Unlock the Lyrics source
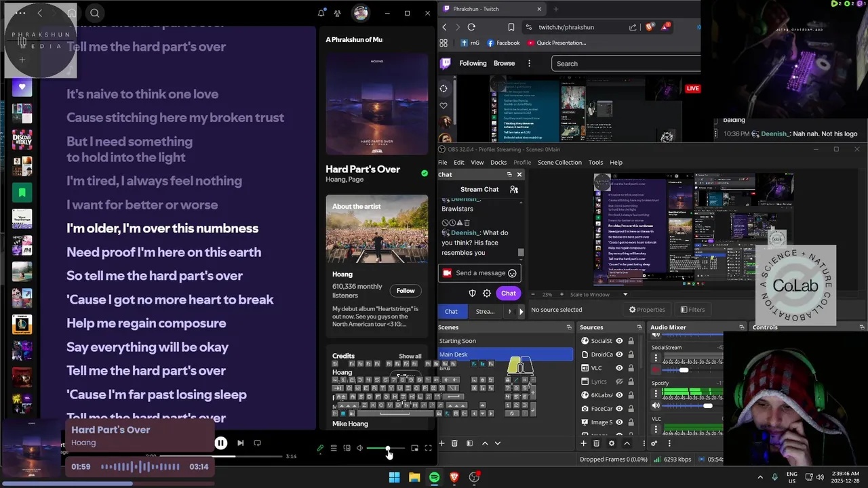Viewport: 868px width, 488px height. pyautogui.click(x=631, y=382)
